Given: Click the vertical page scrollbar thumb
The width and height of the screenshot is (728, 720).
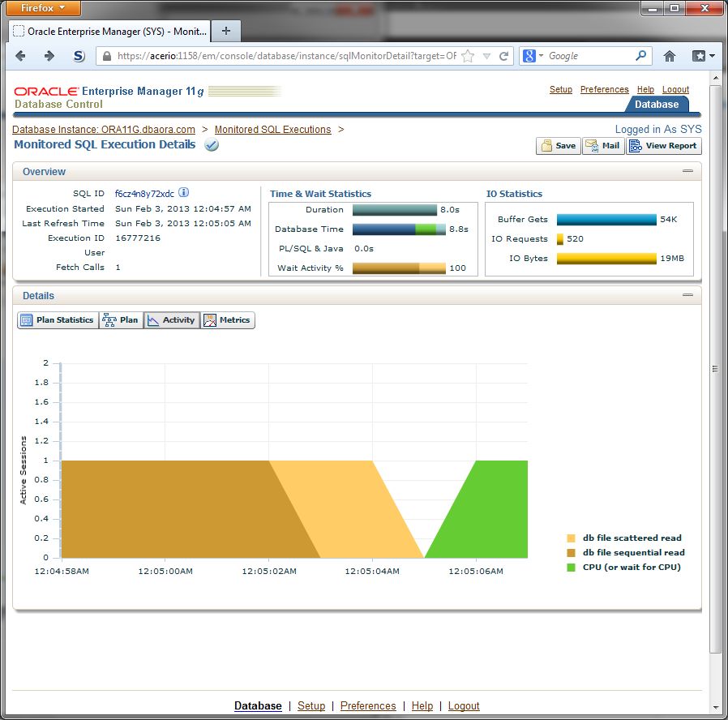Looking at the screenshot, I should point(716,369).
